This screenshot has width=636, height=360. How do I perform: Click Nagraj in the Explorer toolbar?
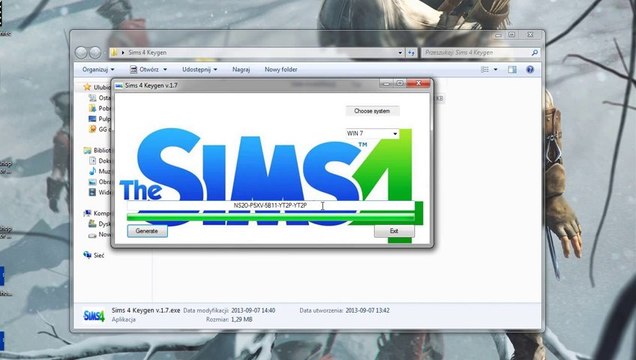pos(241,69)
